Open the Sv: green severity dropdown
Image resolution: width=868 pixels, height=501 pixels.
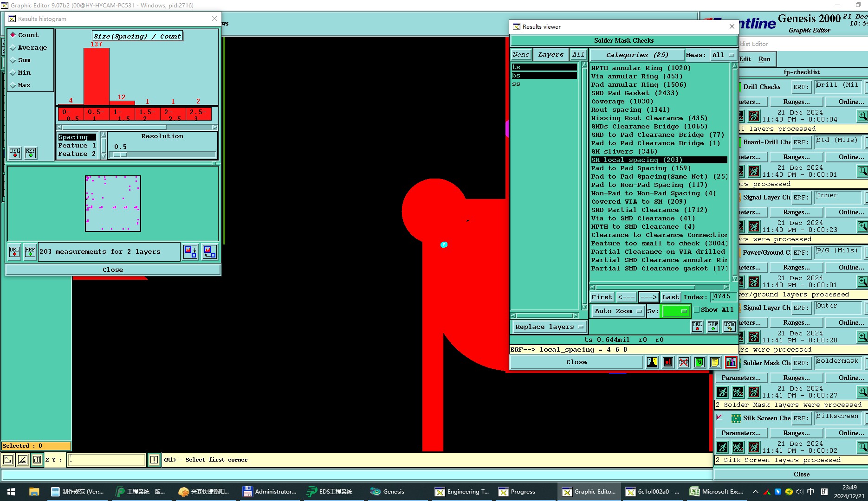pos(676,311)
